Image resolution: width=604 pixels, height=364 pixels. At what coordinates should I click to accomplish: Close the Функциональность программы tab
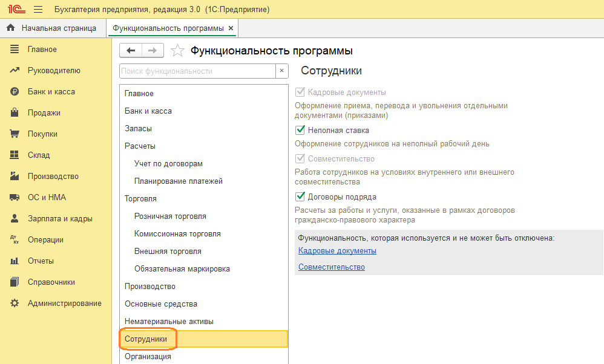click(x=231, y=28)
